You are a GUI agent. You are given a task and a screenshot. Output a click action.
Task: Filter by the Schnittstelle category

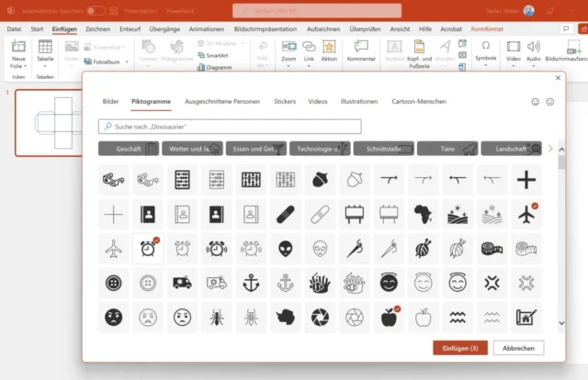384,149
